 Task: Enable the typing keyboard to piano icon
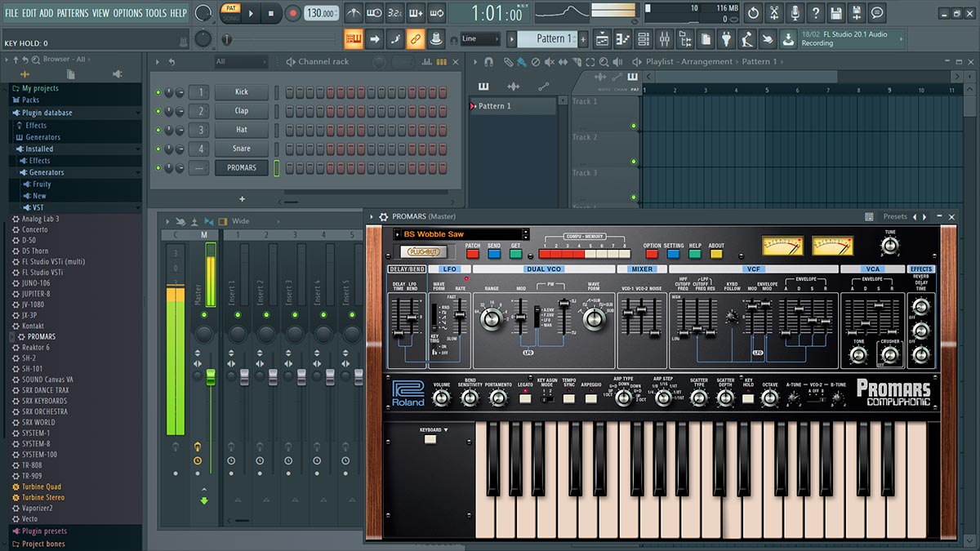point(354,38)
